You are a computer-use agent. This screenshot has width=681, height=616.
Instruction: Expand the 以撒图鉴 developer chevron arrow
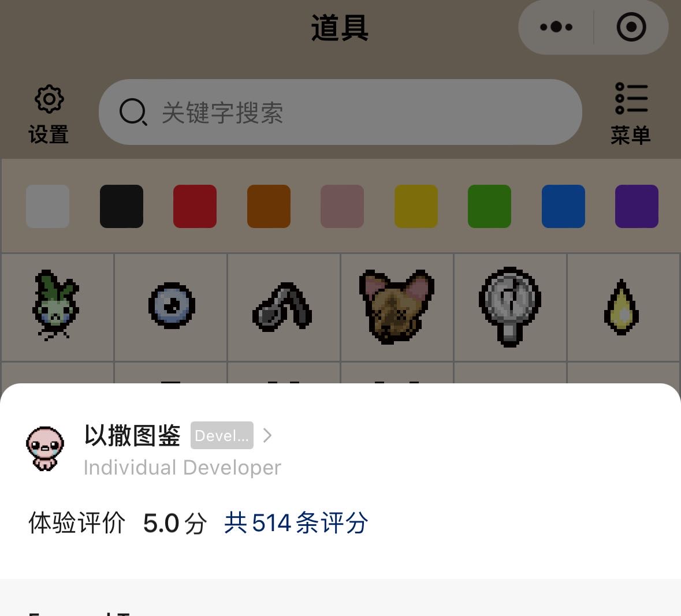[267, 435]
